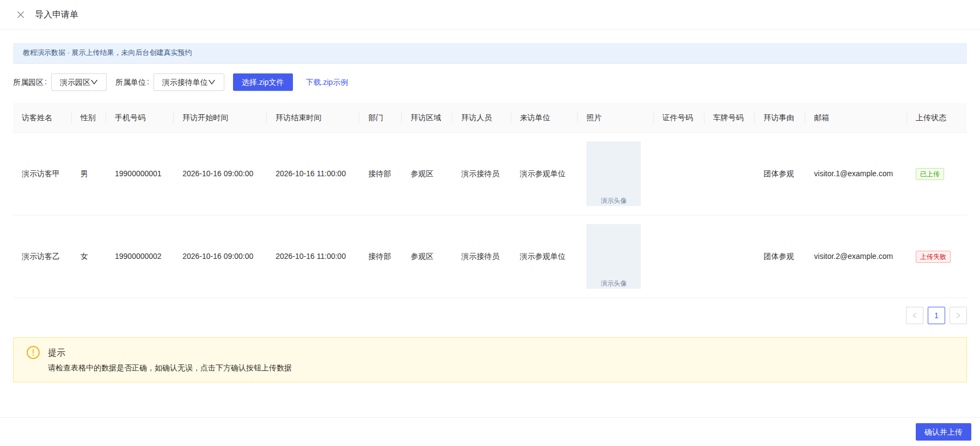Go to the previous page arrow
This screenshot has width=980, height=446.
[x=915, y=315]
